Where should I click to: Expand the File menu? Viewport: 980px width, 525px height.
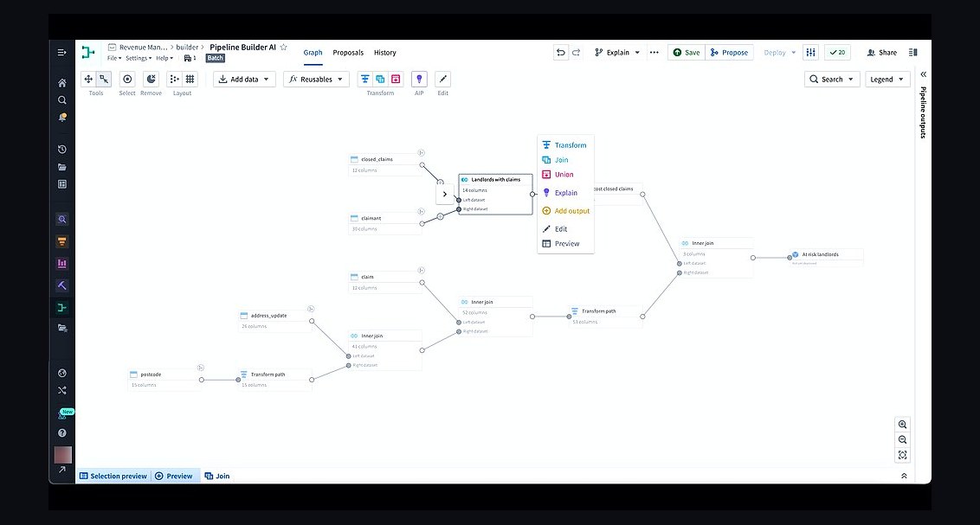(x=114, y=58)
